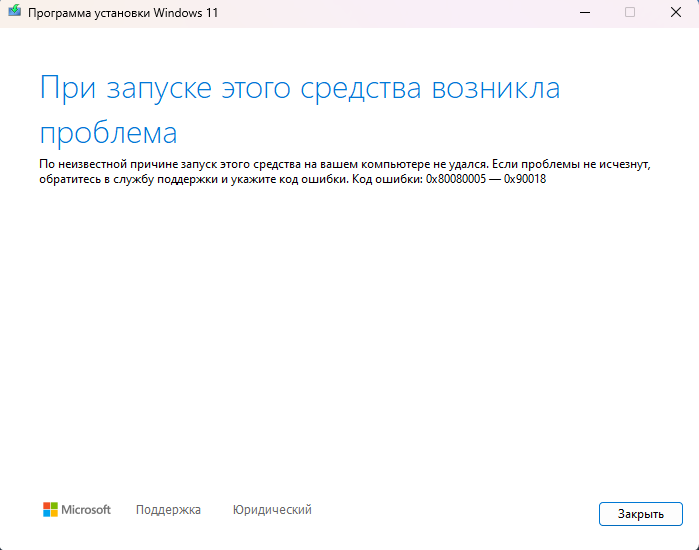The image size is (699, 550).
Task: Minimize the Windows 11 setup window
Action: click(585, 12)
